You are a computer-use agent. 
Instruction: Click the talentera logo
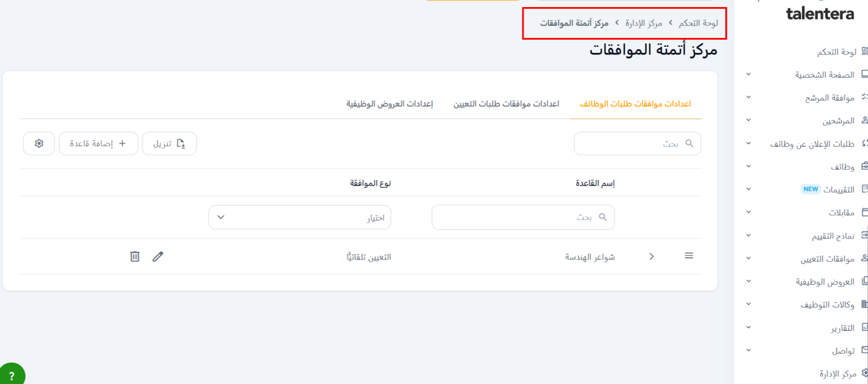tap(820, 14)
